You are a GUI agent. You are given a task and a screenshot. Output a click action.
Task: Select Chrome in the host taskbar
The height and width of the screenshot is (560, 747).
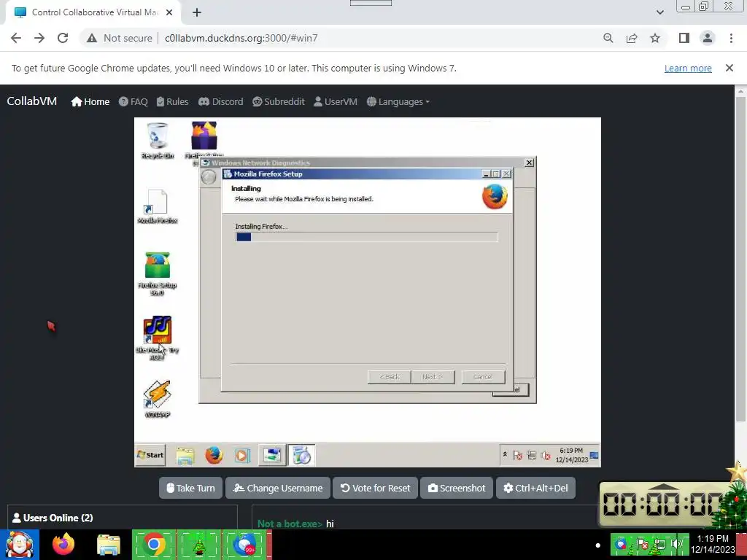point(154,545)
